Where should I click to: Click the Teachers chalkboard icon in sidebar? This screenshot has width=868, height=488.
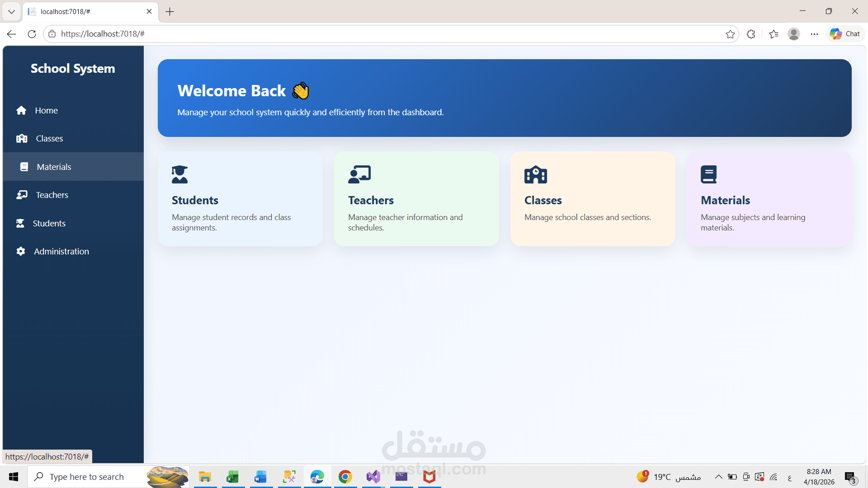(x=22, y=195)
